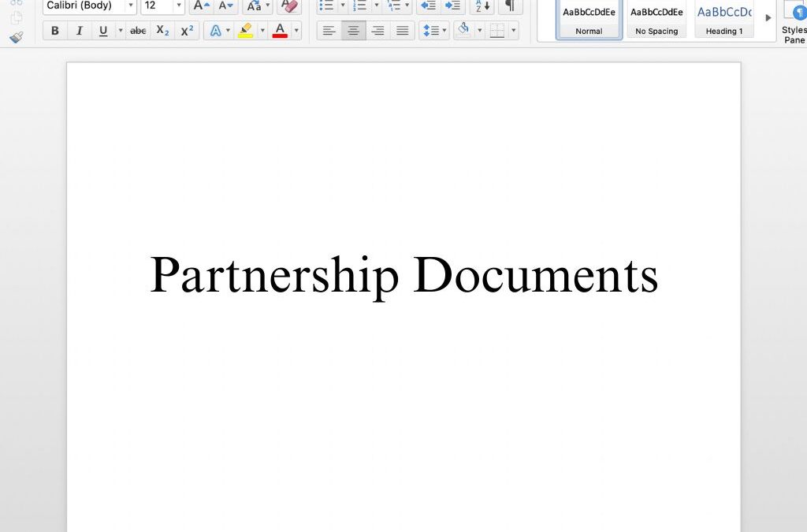Edit font size 12 field
807x532 pixels.
click(157, 6)
